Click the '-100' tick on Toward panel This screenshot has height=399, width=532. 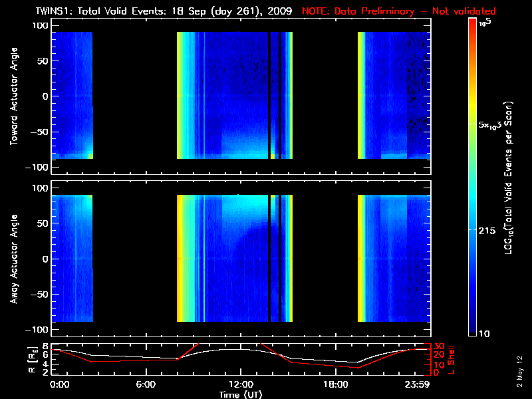(37, 168)
